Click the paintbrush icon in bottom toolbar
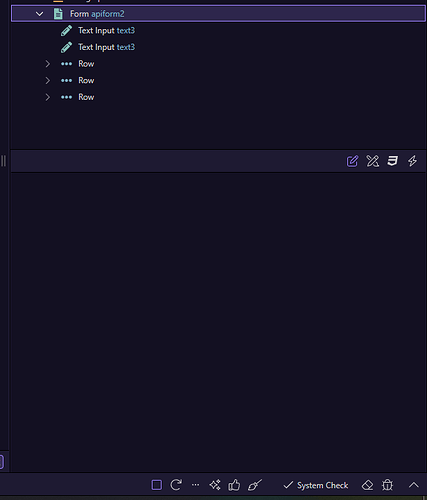Screen dimensions: 427x500 255,485
